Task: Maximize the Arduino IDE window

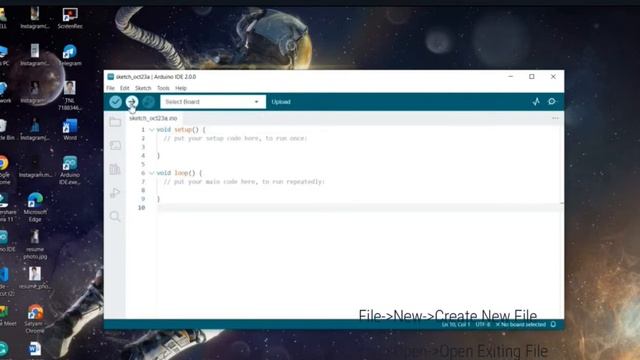Action: tap(532, 77)
